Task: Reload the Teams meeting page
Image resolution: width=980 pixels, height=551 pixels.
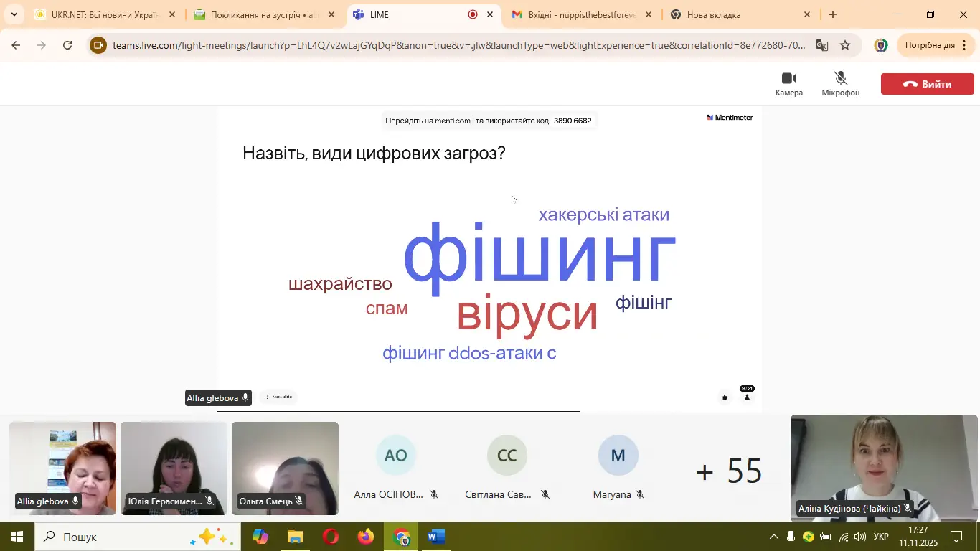Action: tap(67, 45)
